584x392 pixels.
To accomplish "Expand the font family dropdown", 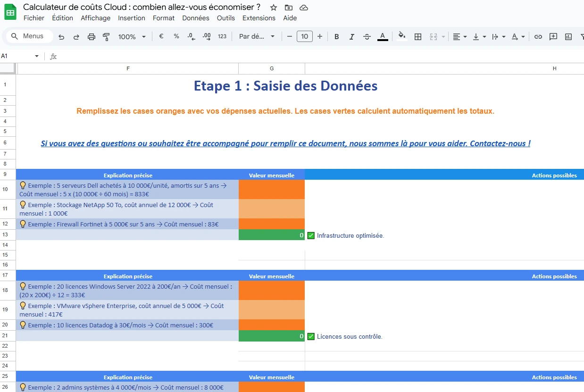I will tap(257, 36).
